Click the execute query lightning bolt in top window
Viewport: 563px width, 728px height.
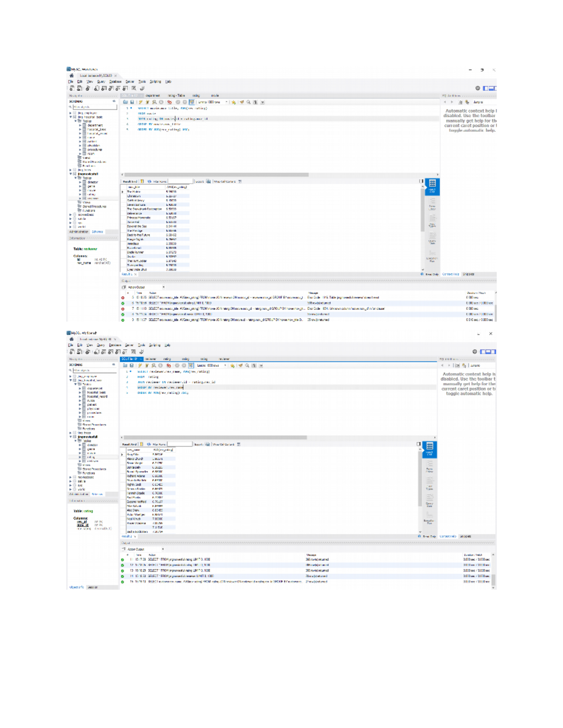click(x=140, y=102)
